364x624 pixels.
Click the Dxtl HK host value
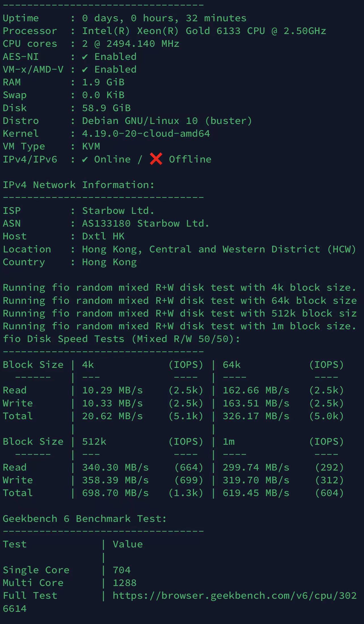pyautogui.click(x=103, y=236)
